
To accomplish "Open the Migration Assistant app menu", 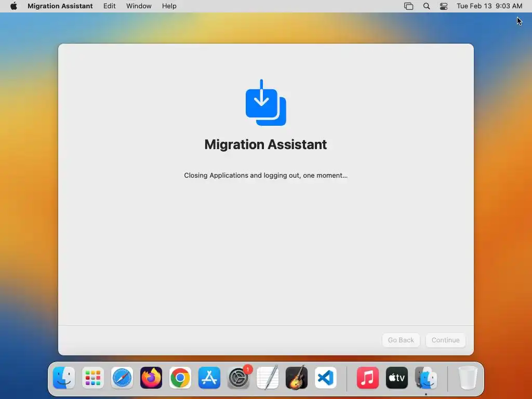I will pyautogui.click(x=60, y=6).
